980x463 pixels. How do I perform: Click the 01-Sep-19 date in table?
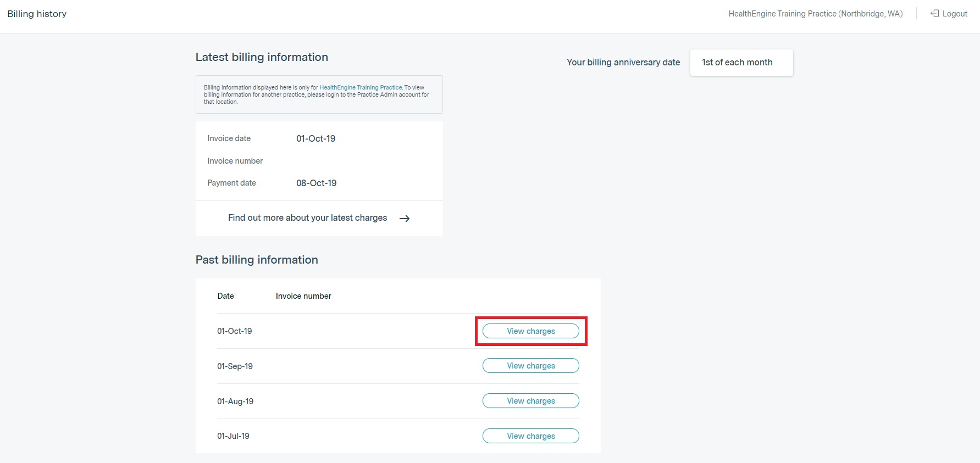(x=235, y=366)
